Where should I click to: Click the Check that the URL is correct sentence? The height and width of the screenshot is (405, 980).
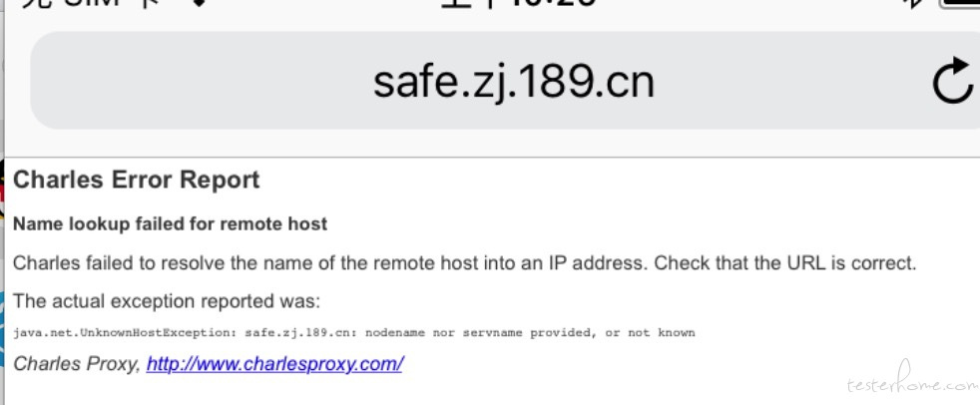pos(785,263)
